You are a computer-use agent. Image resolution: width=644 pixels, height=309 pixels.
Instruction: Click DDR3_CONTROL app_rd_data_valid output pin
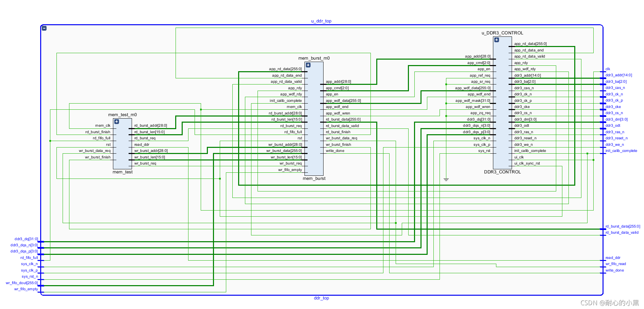point(529,57)
